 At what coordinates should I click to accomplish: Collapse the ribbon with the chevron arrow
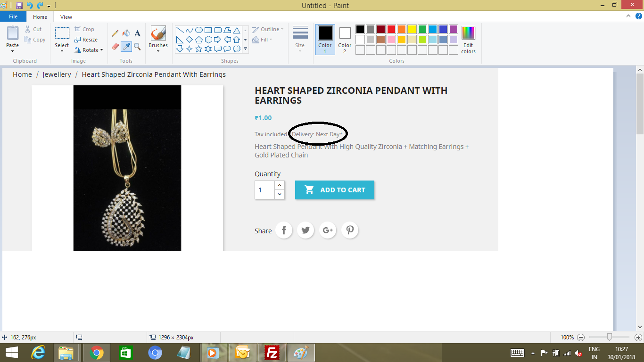[x=629, y=16]
